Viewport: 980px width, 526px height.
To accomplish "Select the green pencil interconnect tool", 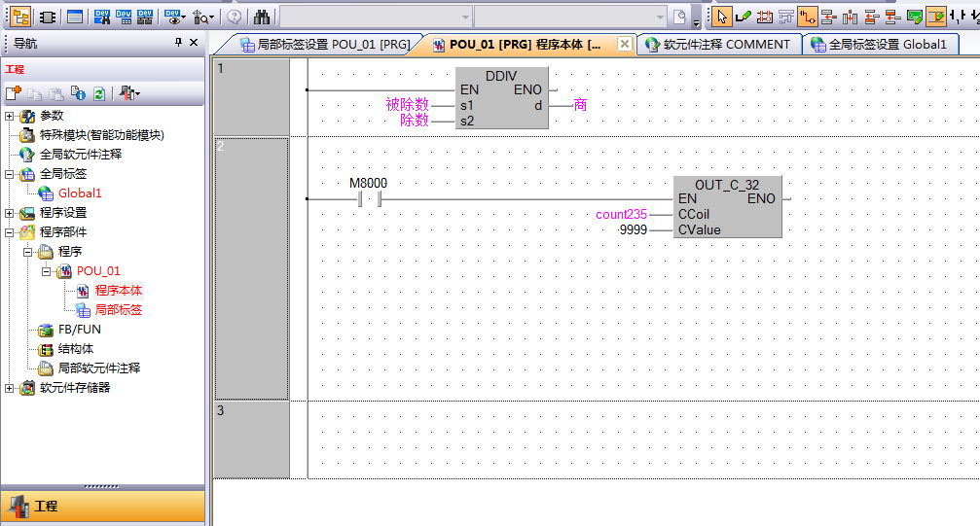I will [x=743, y=17].
